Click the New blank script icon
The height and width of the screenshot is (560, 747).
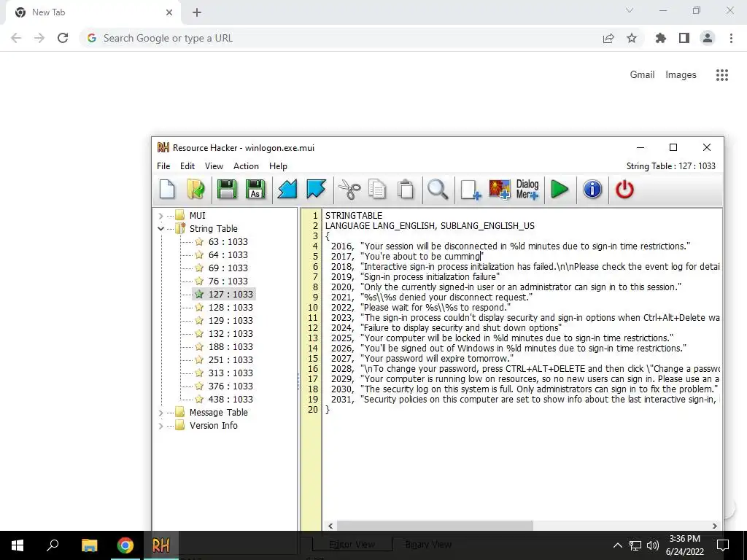pyautogui.click(x=167, y=190)
